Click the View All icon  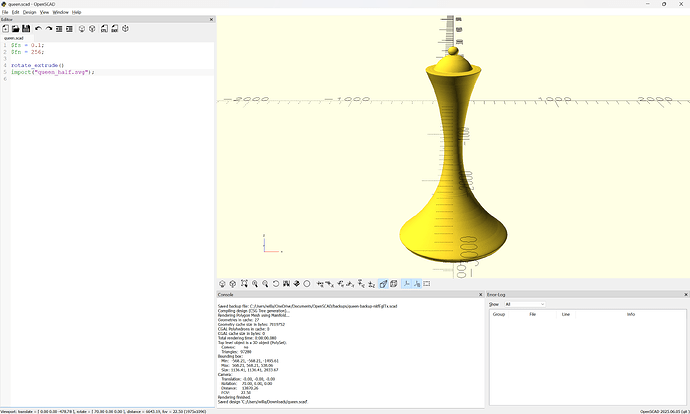pos(244,284)
